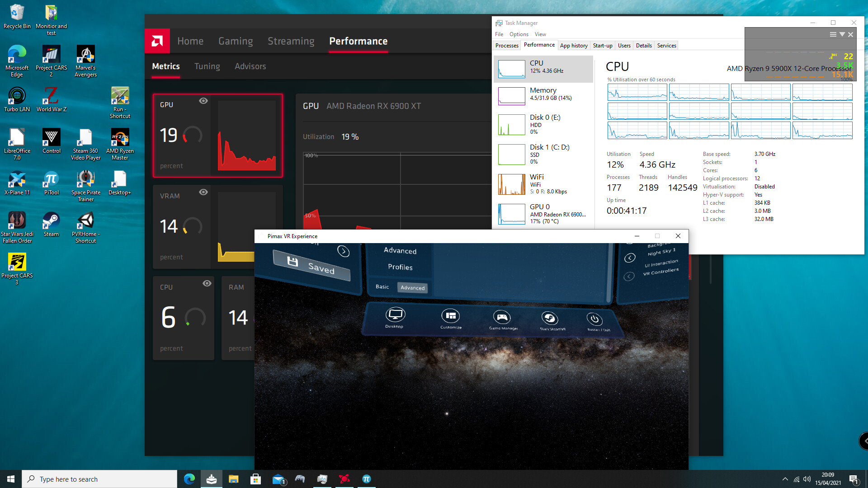Close the grey overlay widget
868x488 pixels.
850,34
